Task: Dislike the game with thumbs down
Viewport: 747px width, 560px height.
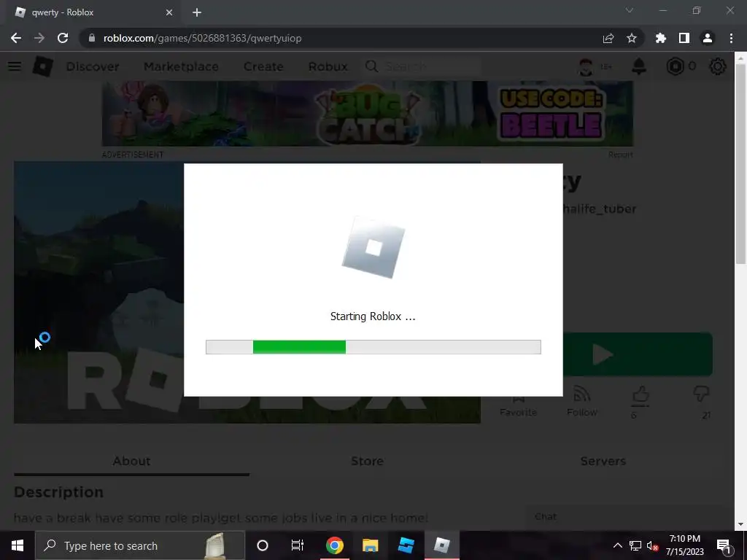Action: pyautogui.click(x=701, y=394)
